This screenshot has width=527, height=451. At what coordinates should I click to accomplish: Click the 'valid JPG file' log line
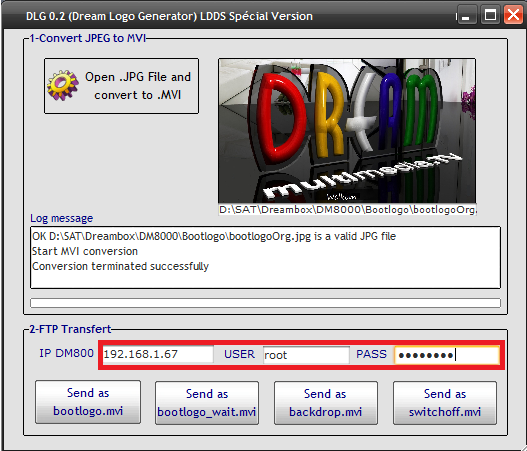click(214, 237)
